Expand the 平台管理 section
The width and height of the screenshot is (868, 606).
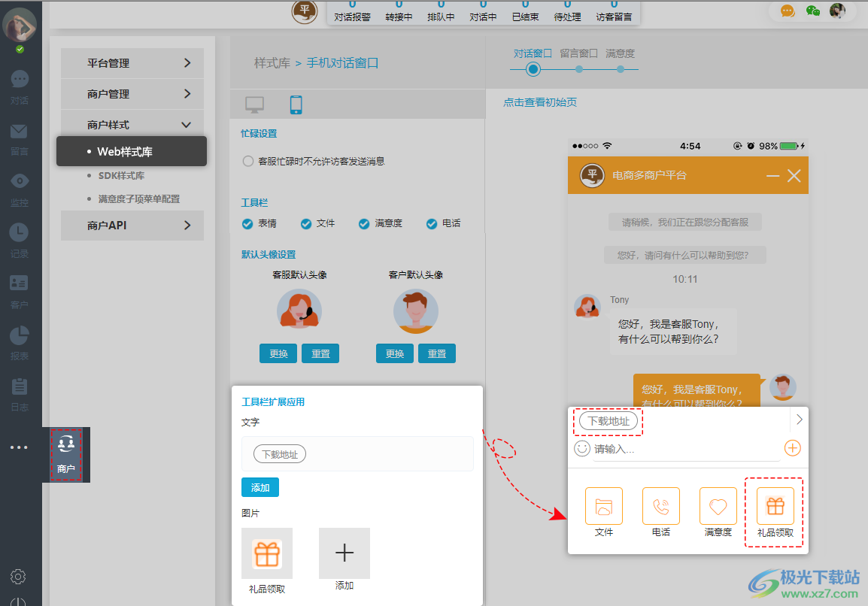(132, 63)
